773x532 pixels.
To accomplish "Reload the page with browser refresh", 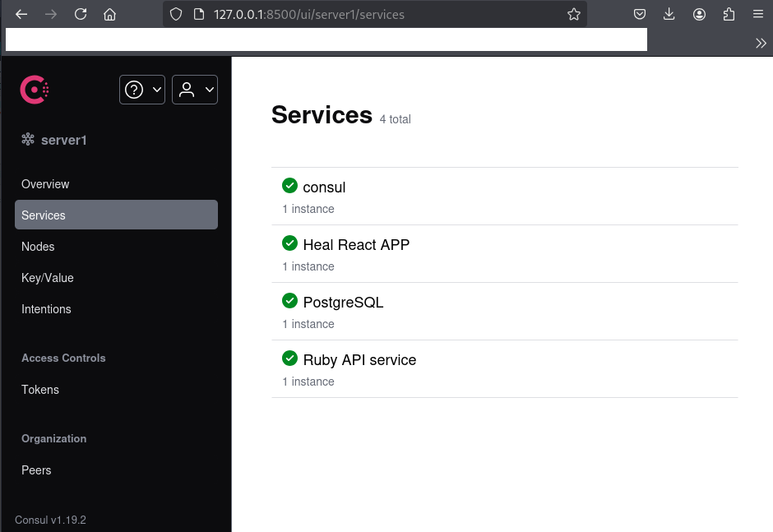I will [81, 14].
